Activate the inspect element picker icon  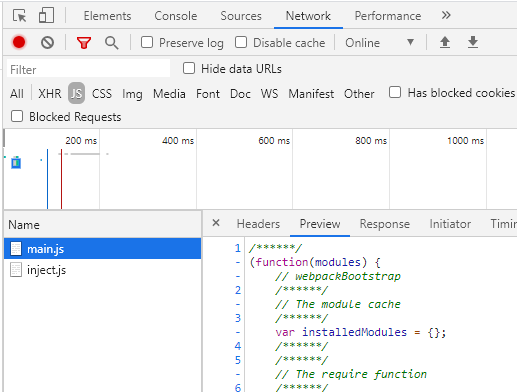tap(19, 16)
